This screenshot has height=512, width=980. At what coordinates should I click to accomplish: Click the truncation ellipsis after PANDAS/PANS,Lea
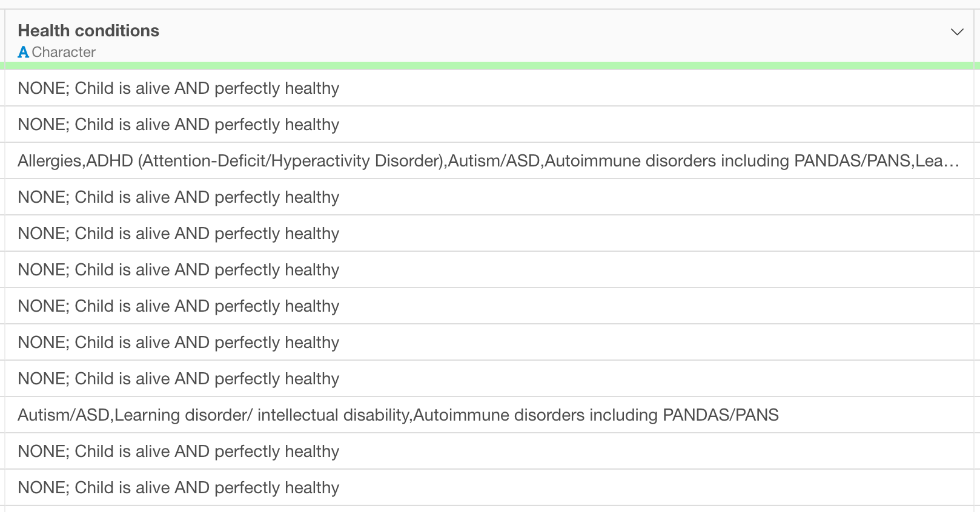click(x=952, y=162)
